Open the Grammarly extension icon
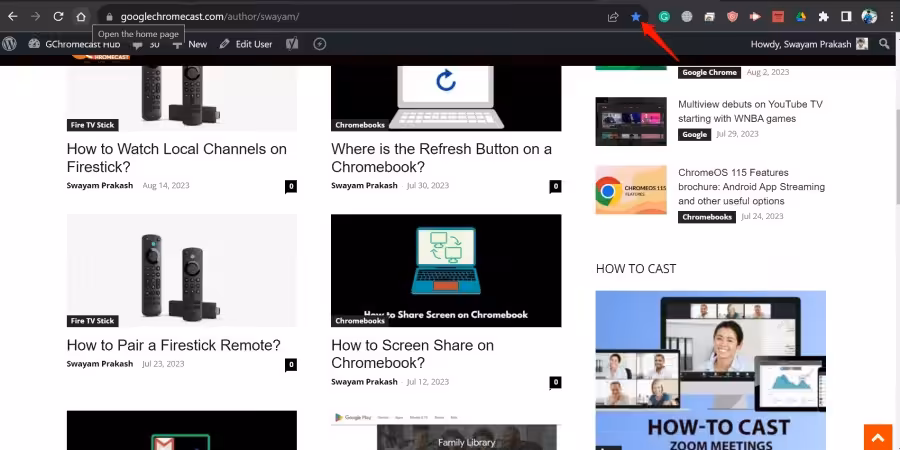Screen dimensions: 900x450 point(664,17)
